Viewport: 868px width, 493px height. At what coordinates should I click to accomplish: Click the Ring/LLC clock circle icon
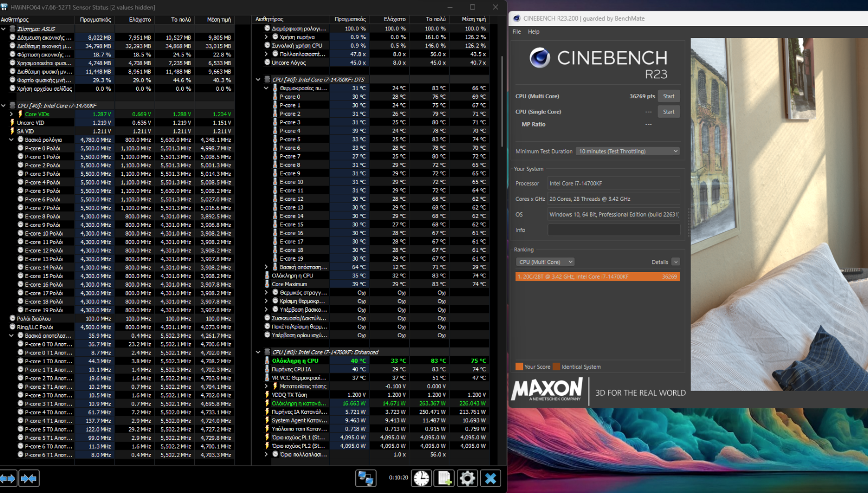(12, 327)
